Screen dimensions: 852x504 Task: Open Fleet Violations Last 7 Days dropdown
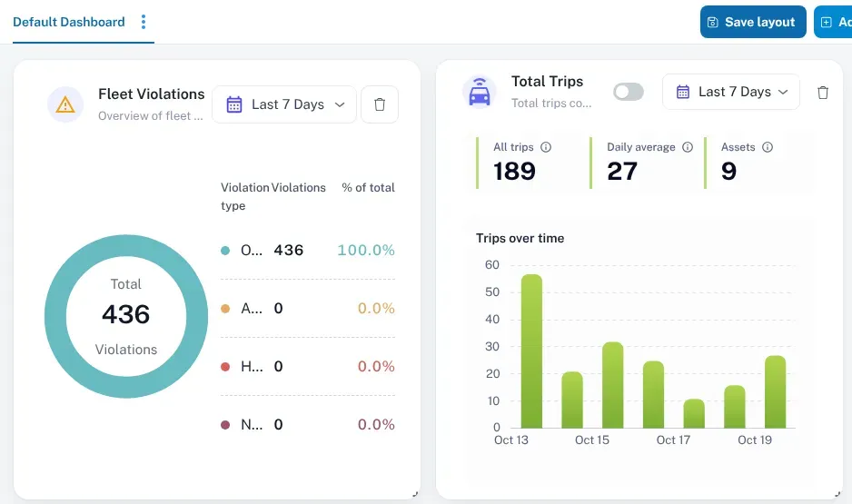[x=284, y=104]
